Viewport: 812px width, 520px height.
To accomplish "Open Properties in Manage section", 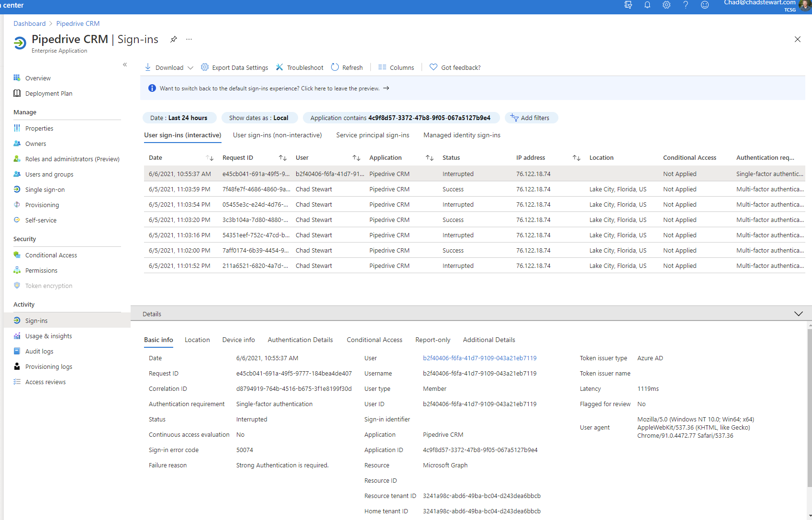I will click(x=39, y=129).
